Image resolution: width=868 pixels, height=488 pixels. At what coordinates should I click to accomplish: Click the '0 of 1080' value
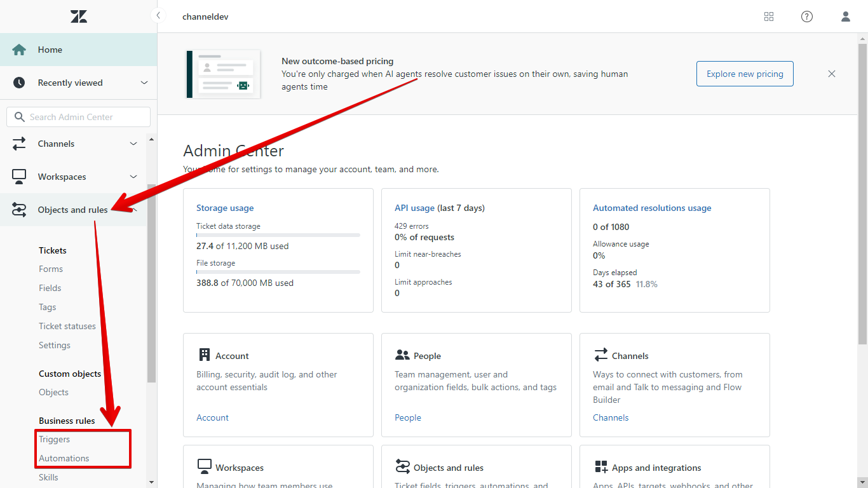611,227
